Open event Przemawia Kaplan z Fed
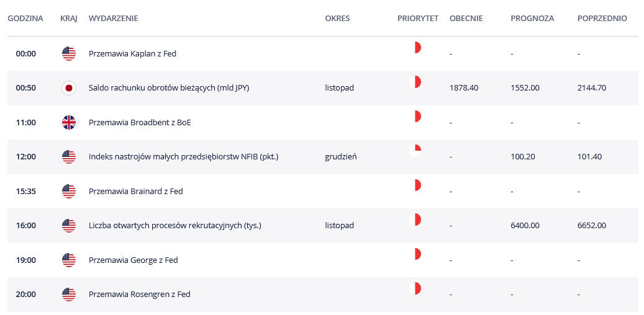 point(132,54)
